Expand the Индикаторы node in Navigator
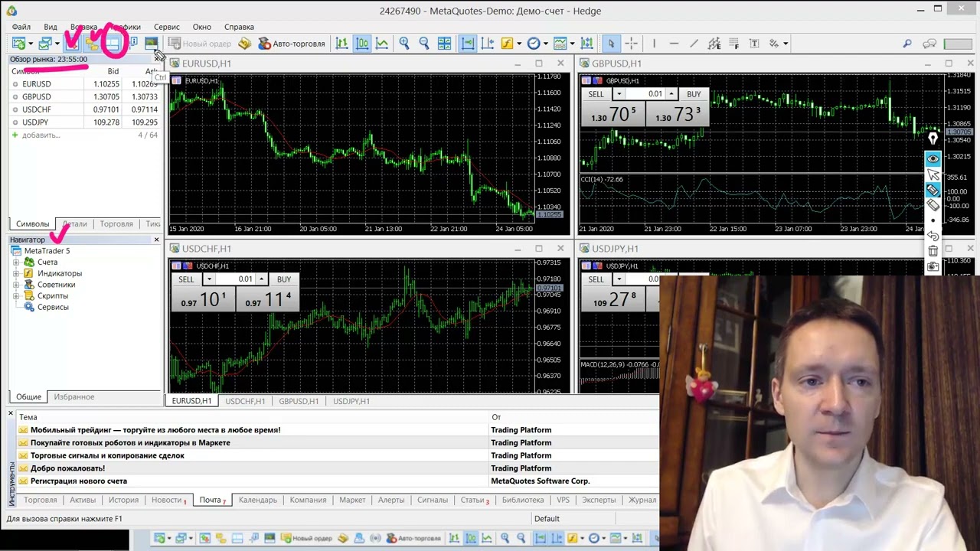The height and width of the screenshot is (551, 980). pyautogui.click(x=16, y=273)
